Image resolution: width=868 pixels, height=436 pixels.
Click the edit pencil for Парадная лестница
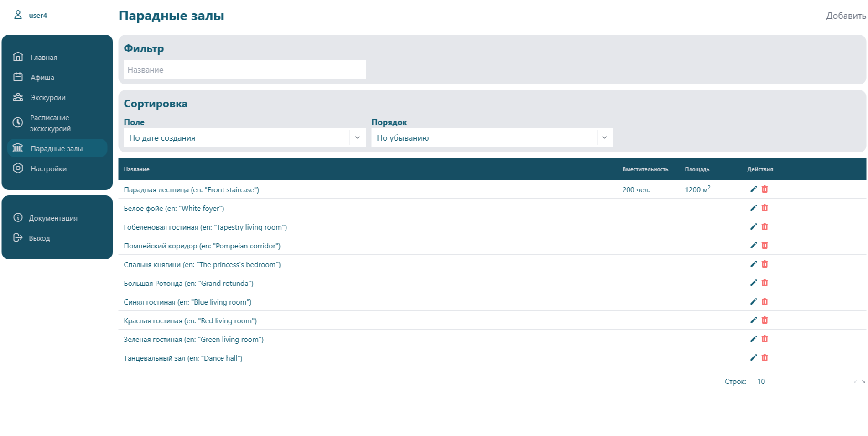753,189
